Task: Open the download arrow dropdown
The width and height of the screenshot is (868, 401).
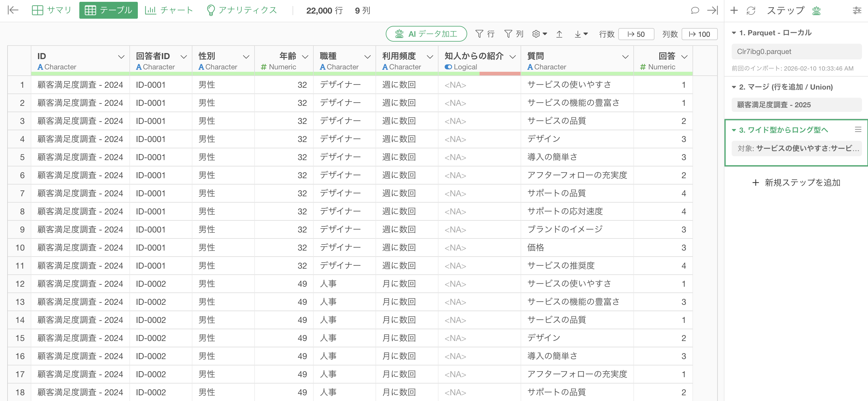Action: [581, 34]
